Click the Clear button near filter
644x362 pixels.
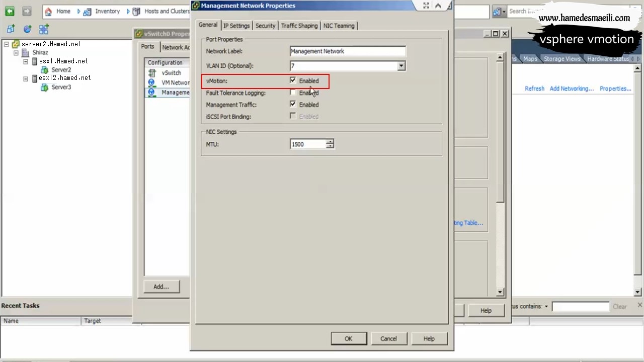coord(620,307)
